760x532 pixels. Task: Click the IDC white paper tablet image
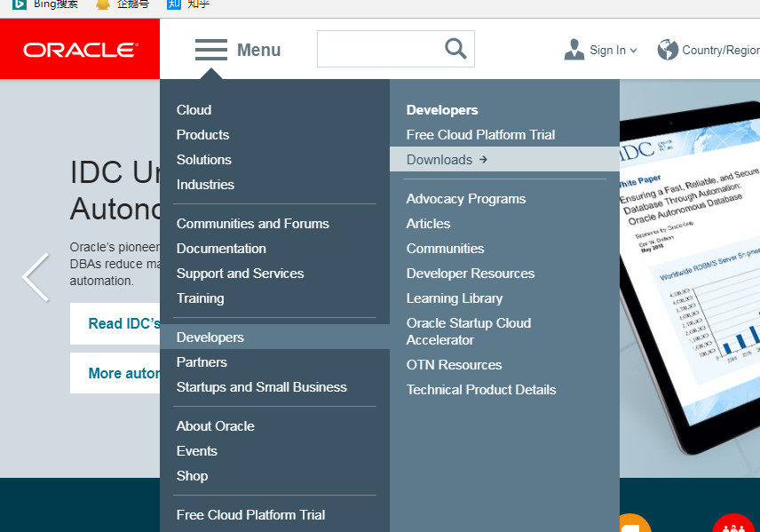690,279
